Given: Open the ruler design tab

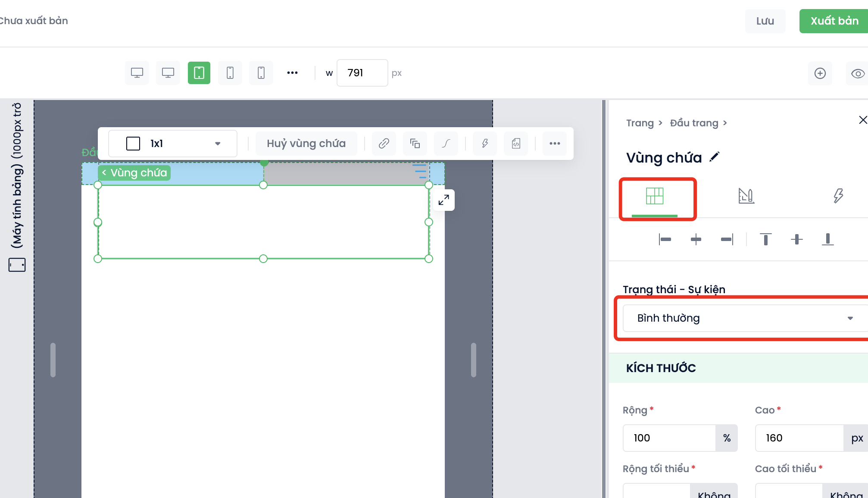Looking at the screenshot, I should (x=746, y=196).
